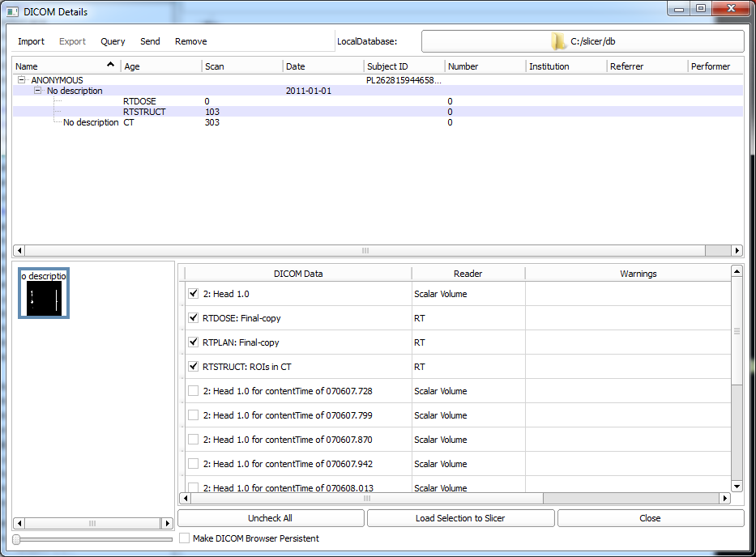Select the series thumbnail image
Viewport: 756px width, 557px height.
click(x=44, y=293)
